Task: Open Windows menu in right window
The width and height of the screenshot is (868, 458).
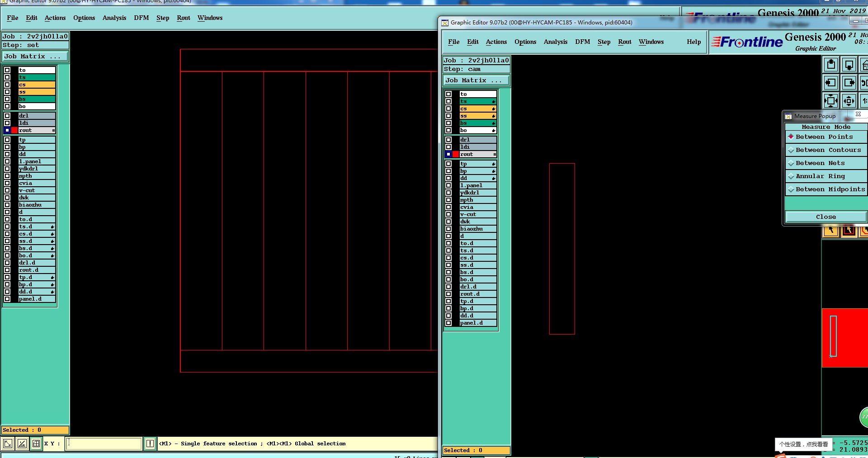Action: (x=651, y=42)
